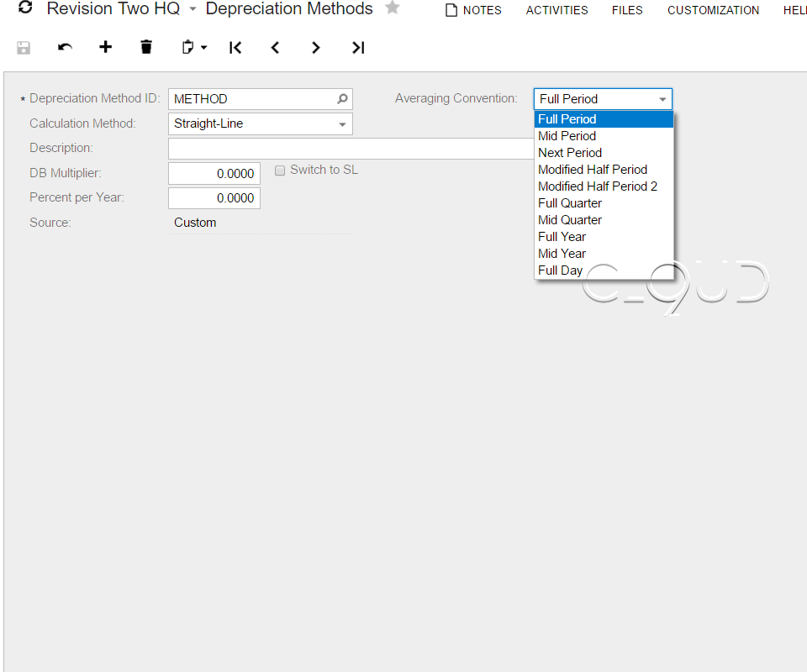
Task: Enable the Switch to SL checkbox
Action: pyautogui.click(x=280, y=171)
